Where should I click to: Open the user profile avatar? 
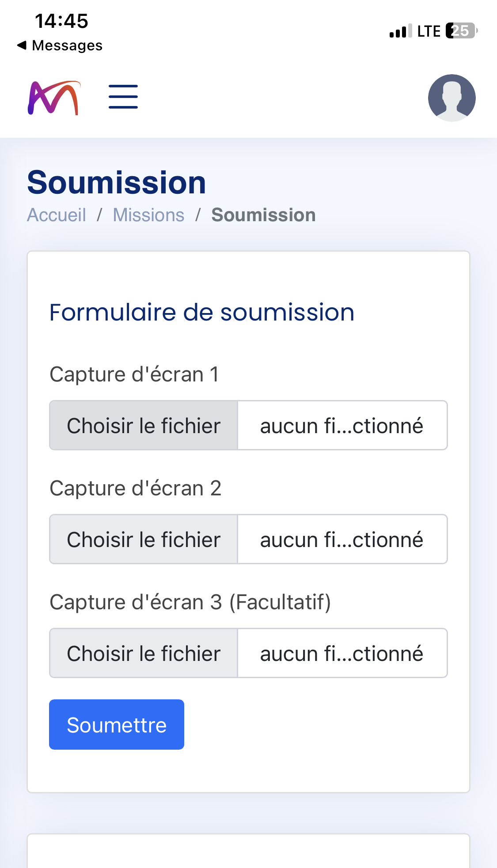[451, 98]
